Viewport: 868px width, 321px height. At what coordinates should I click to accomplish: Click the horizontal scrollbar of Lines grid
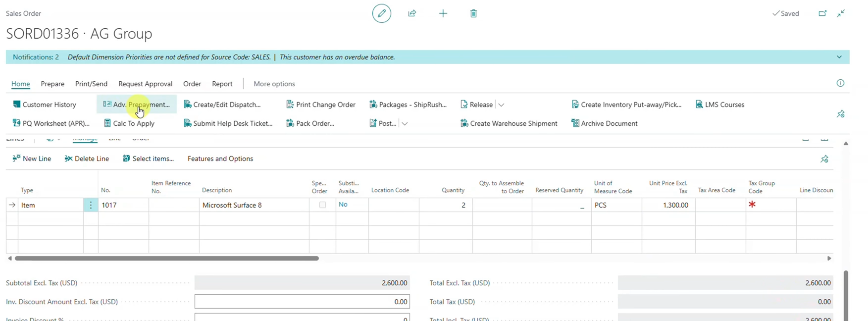167,258
